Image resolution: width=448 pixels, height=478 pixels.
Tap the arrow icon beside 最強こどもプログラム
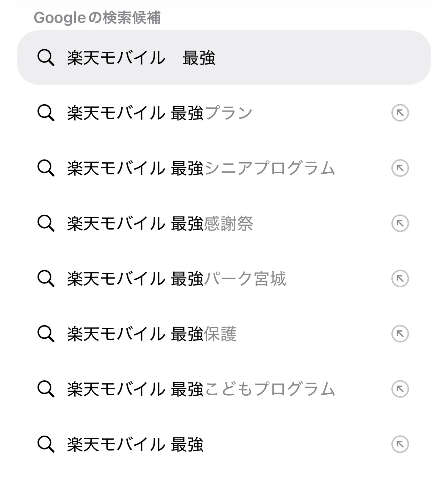point(400,389)
